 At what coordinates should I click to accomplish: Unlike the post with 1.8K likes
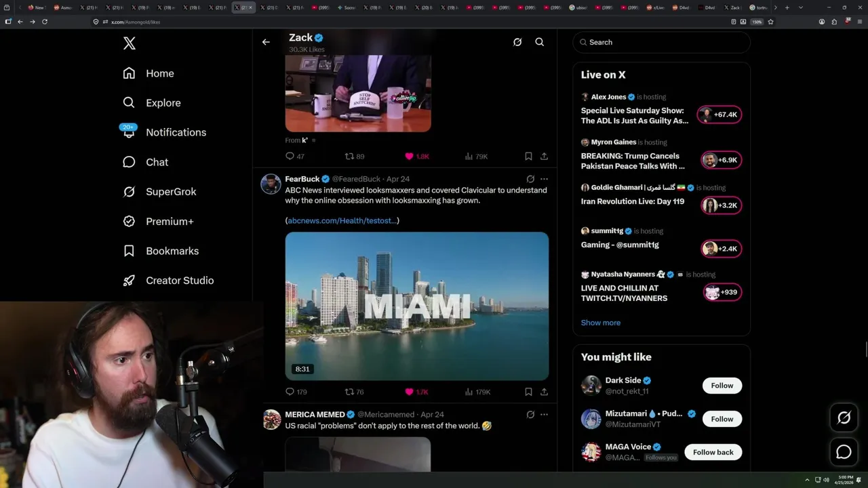coord(417,157)
